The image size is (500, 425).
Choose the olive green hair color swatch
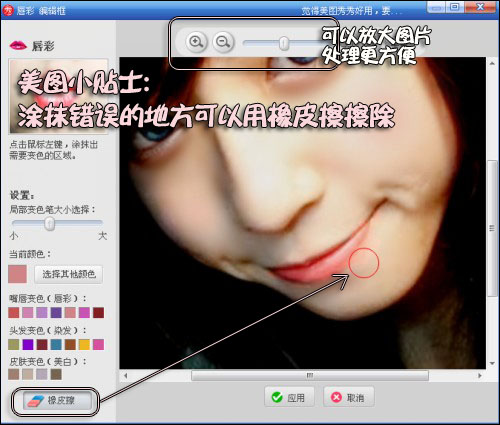pyautogui.click(x=14, y=344)
